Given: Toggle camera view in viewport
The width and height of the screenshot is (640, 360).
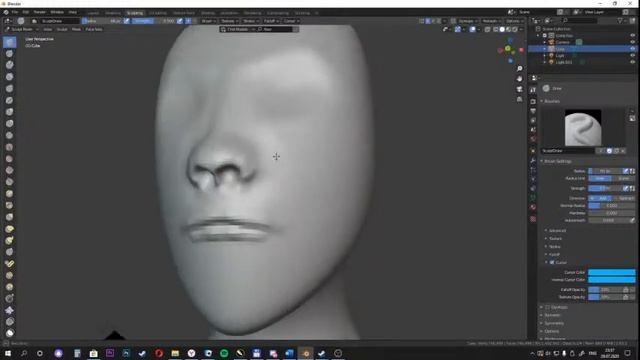Looking at the screenshot, I should tap(519, 89).
